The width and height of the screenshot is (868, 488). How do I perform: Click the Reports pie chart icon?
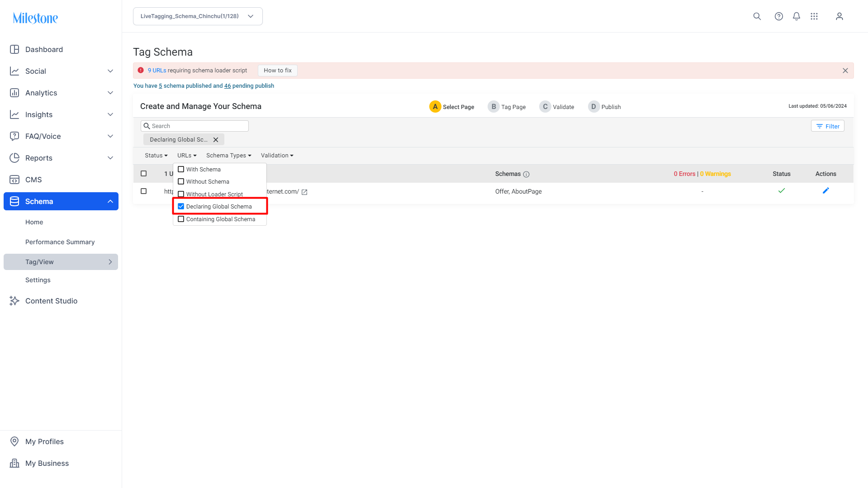coord(14,158)
